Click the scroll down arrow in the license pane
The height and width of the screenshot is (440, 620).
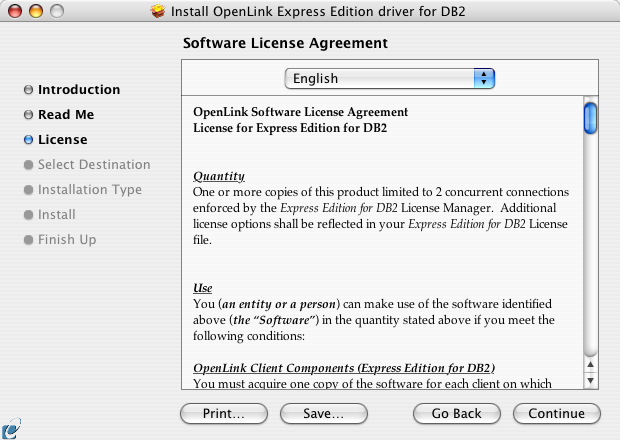(x=590, y=381)
